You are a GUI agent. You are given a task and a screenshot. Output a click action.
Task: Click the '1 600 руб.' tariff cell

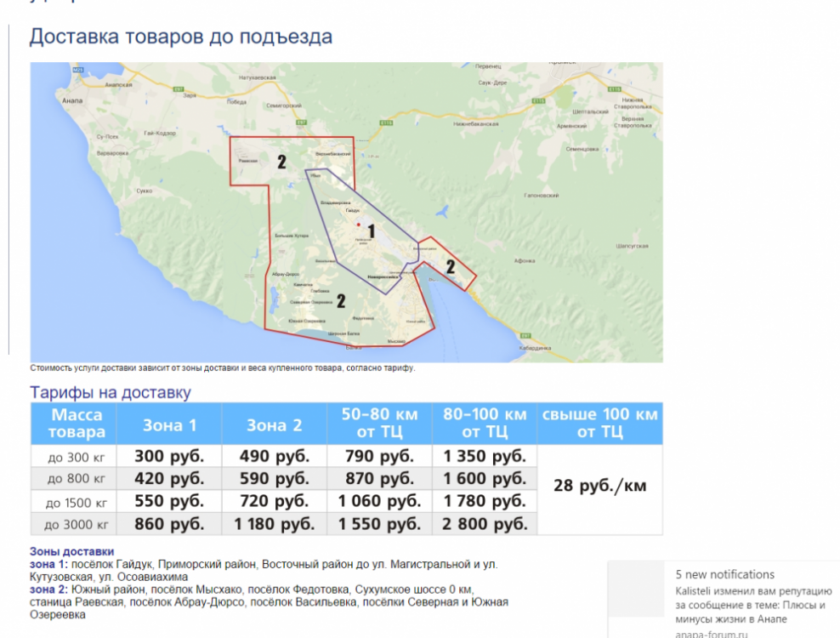(485, 478)
